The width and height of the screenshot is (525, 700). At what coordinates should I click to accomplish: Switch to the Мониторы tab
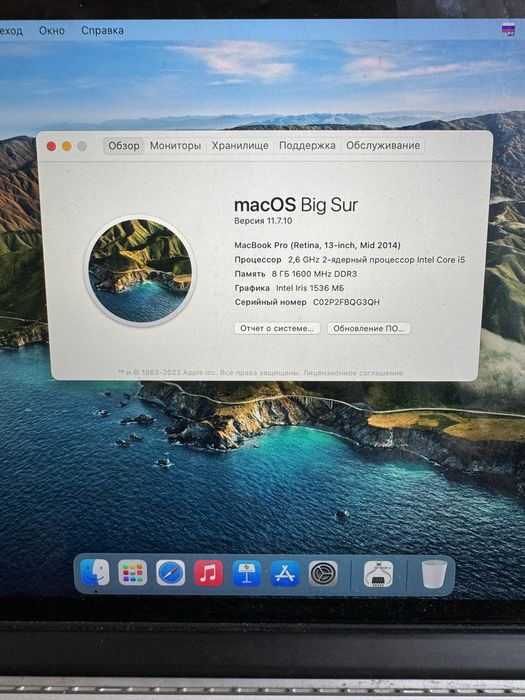tap(175, 146)
